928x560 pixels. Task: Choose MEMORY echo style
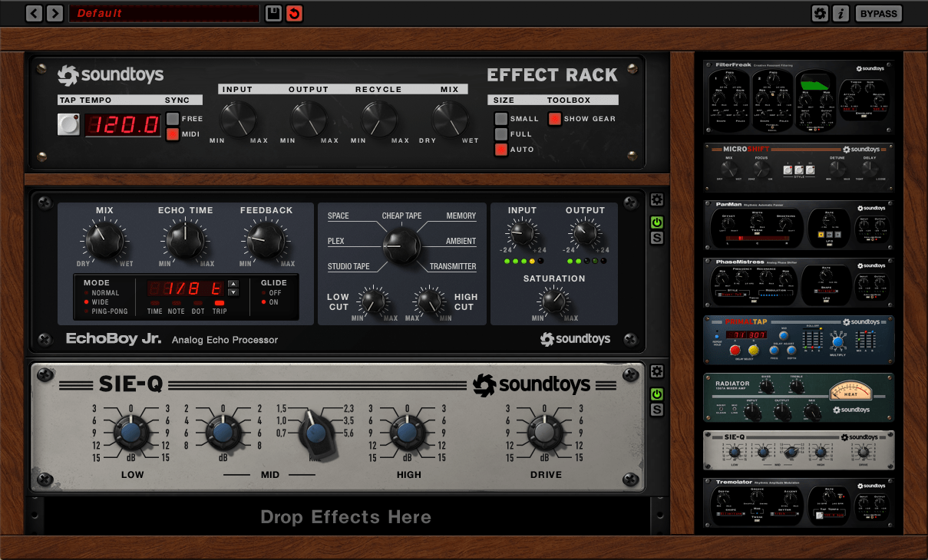click(461, 216)
